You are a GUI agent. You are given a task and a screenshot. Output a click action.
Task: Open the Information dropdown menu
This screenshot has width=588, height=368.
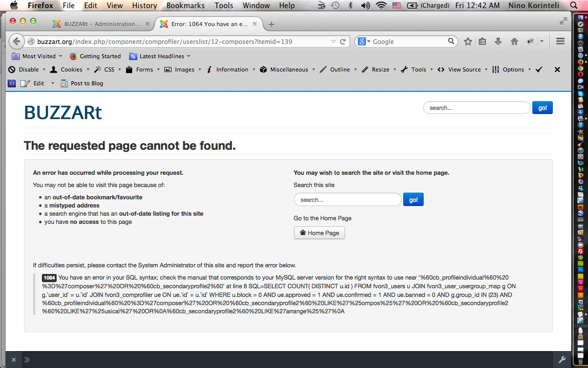[x=231, y=70]
